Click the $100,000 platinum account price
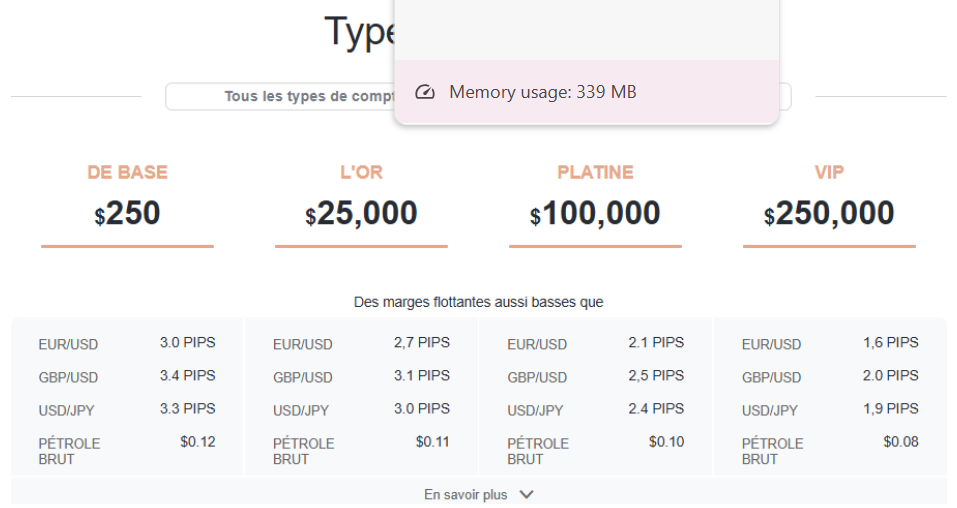The width and height of the screenshot is (957, 508). (x=595, y=214)
